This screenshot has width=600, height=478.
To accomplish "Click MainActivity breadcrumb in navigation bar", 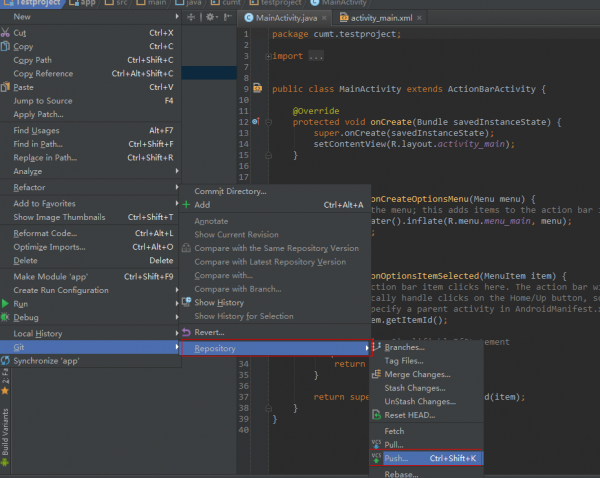I will tap(339, 3).
